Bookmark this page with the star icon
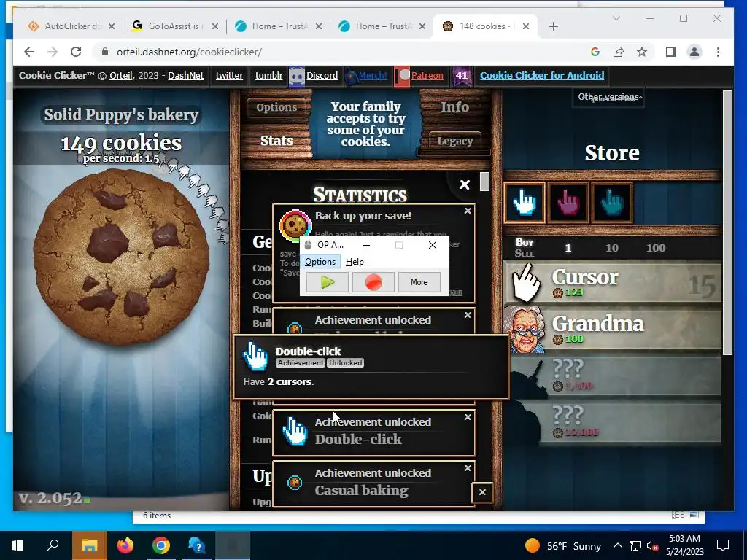 [642, 52]
